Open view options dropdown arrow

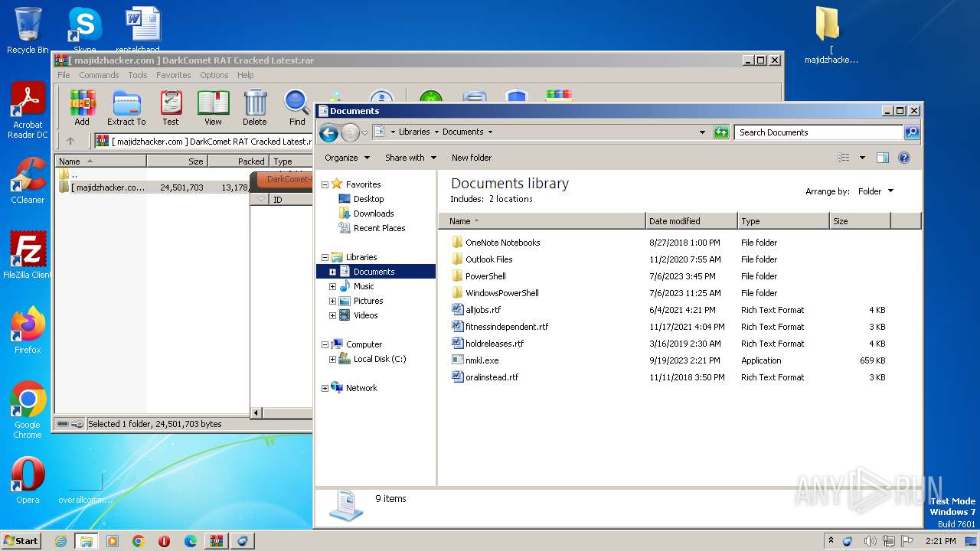click(862, 158)
